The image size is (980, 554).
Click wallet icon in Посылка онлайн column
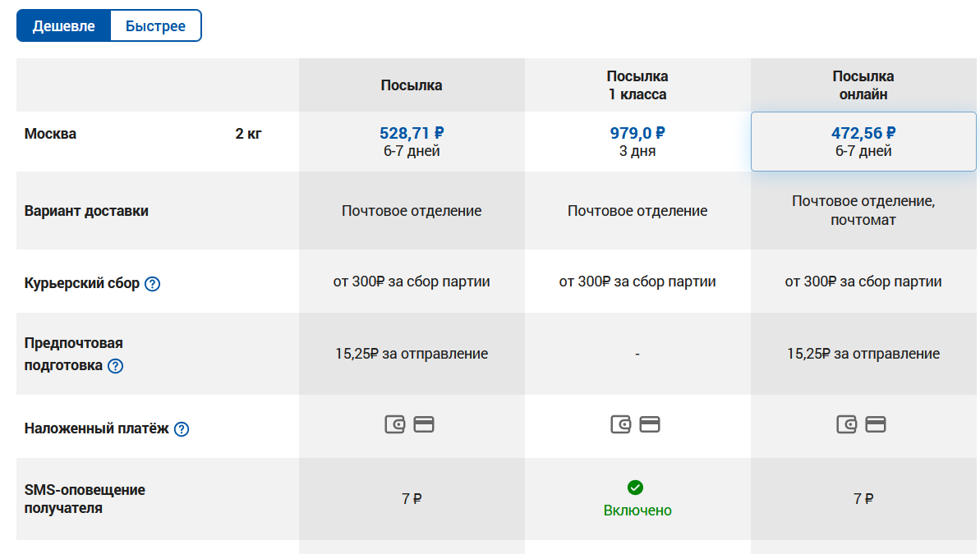[847, 424]
